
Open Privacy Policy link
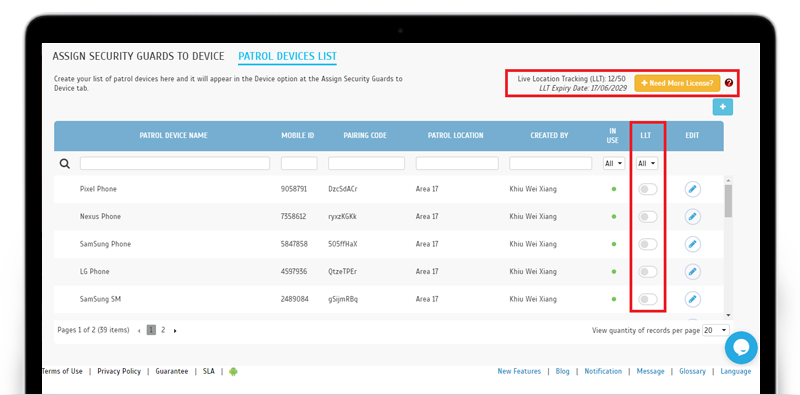click(119, 372)
